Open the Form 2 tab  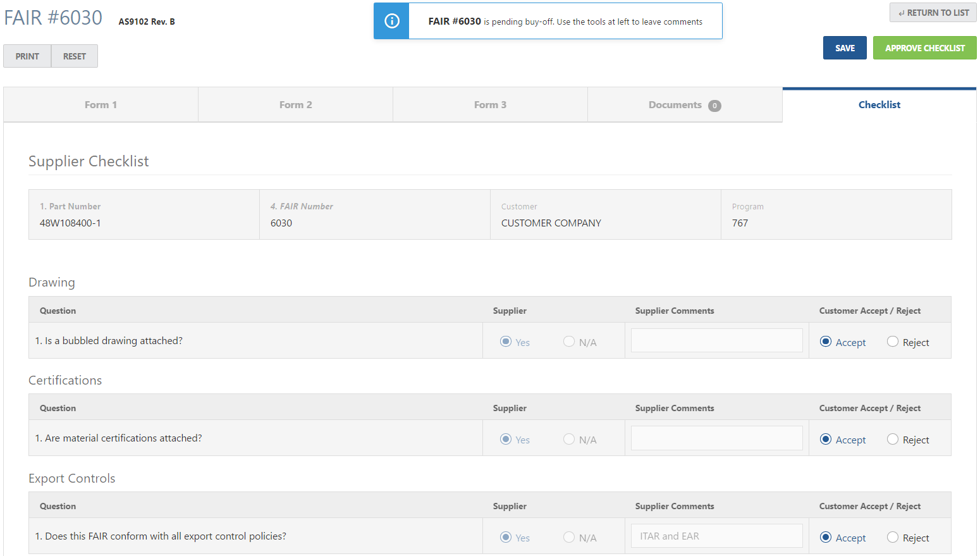[296, 105]
